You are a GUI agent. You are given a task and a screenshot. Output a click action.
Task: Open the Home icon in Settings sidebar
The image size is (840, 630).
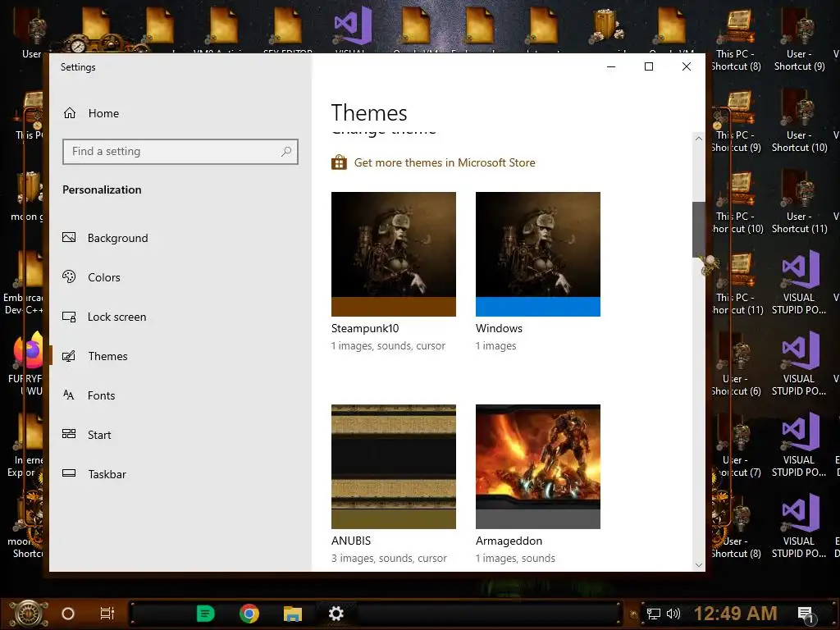(x=70, y=113)
